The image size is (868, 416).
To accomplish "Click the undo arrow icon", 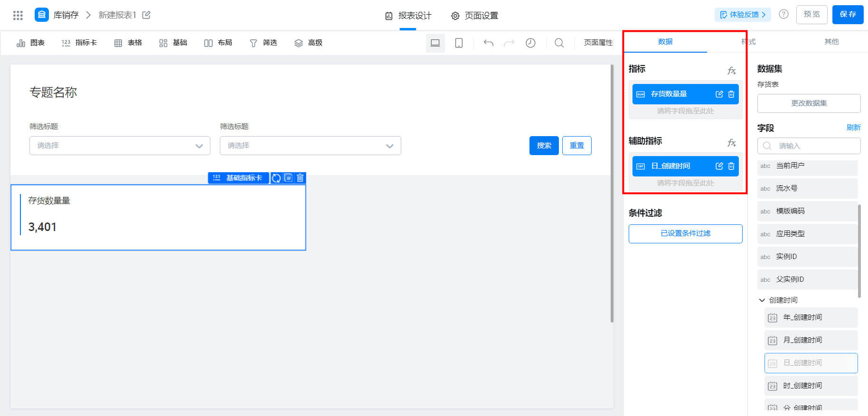I will 489,43.
